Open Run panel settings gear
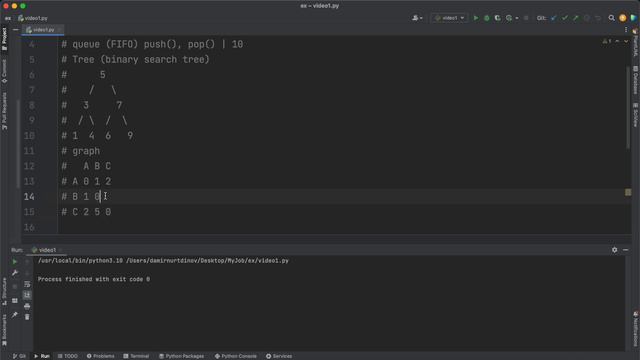Image resolution: width=640 pixels, height=360 pixels. pyautogui.click(x=614, y=250)
